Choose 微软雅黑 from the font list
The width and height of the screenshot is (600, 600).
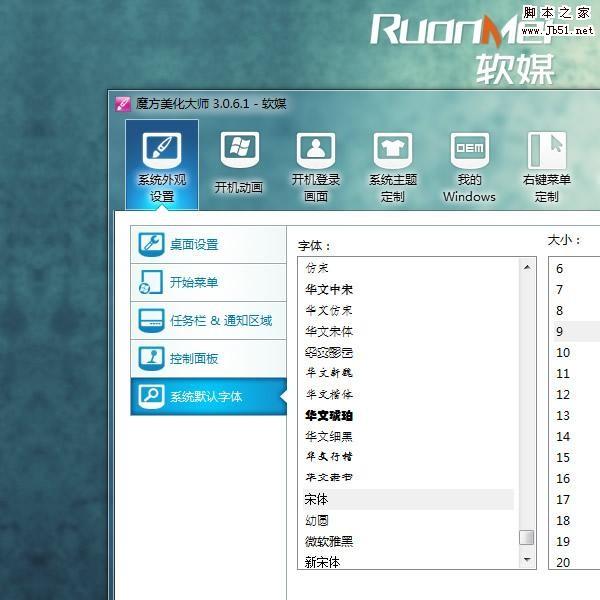(329, 541)
